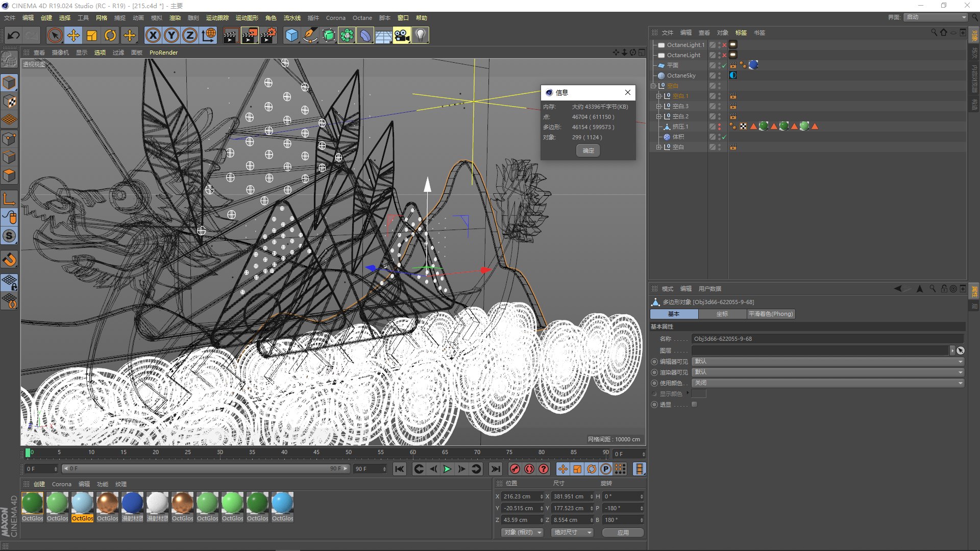The width and height of the screenshot is (980, 551).
Task: Open the camera object icon
Action: [x=402, y=35]
